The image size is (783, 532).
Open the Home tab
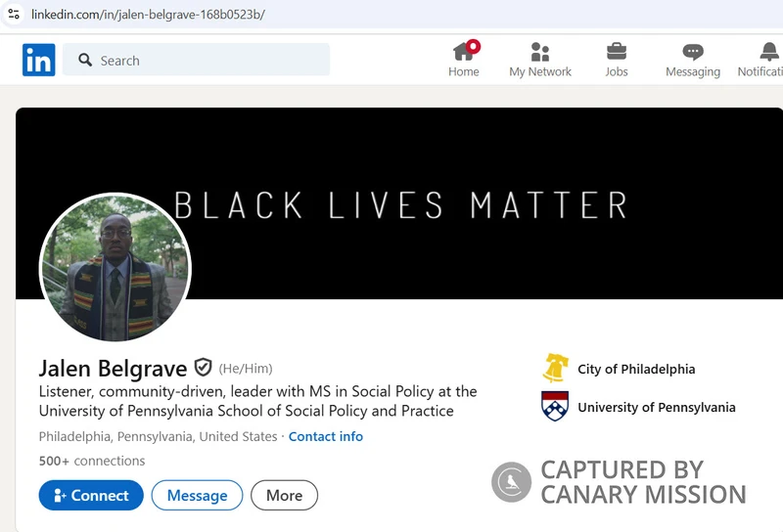[x=463, y=59]
